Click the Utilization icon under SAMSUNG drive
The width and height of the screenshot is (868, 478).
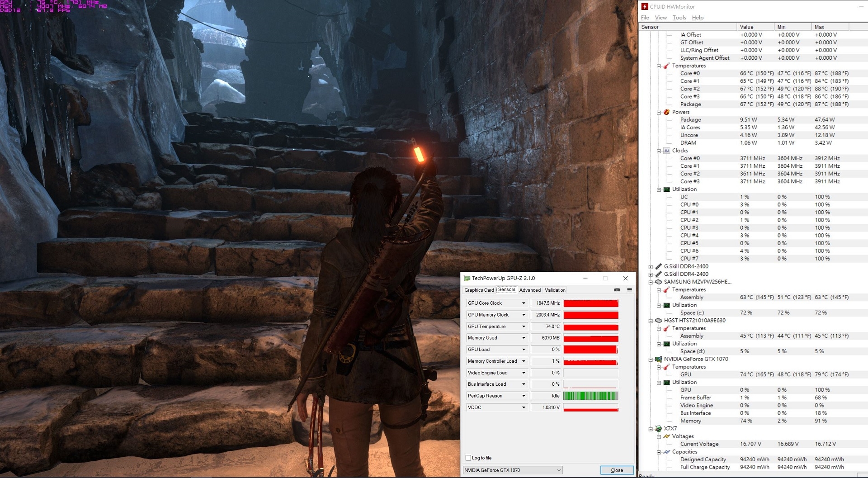pyautogui.click(x=666, y=305)
